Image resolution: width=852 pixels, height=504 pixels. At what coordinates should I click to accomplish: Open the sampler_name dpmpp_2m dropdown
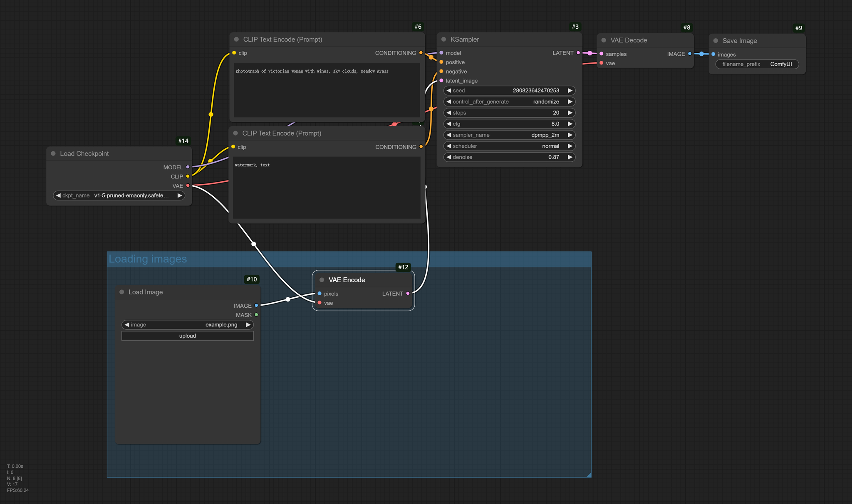tap(509, 135)
